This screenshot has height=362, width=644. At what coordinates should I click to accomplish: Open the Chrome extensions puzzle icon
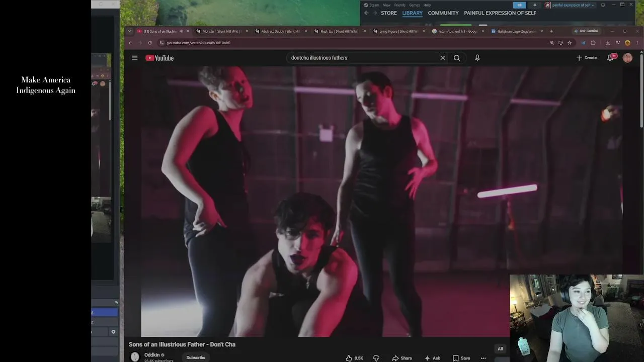pyautogui.click(x=593, y=43)
